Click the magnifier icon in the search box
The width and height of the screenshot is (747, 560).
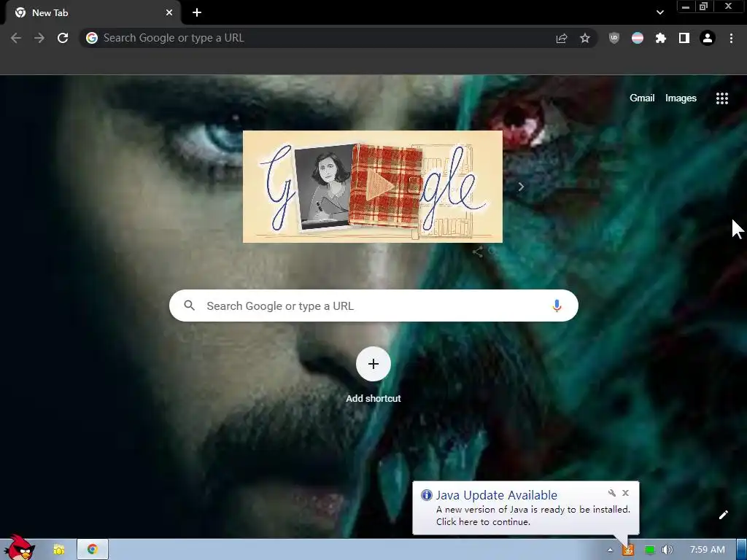click(189, 306)
